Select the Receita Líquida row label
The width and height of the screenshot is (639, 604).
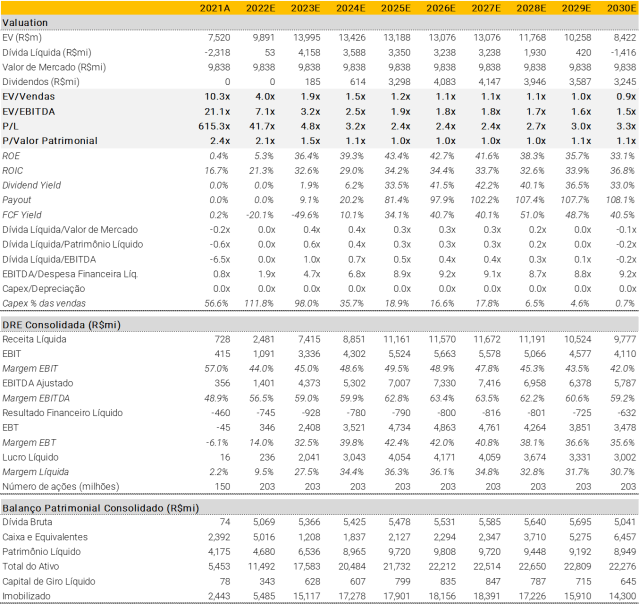pyautogui.click(x=36, y=340)
